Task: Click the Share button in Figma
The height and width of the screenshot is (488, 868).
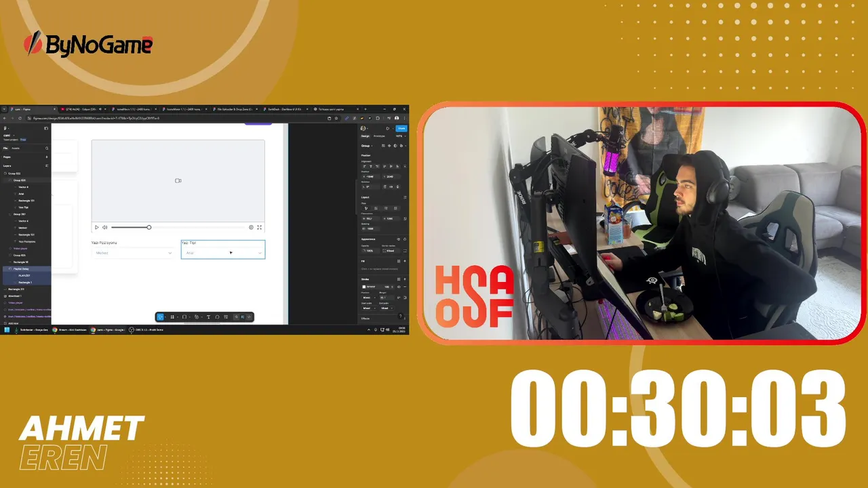Action: coord(401,128)
